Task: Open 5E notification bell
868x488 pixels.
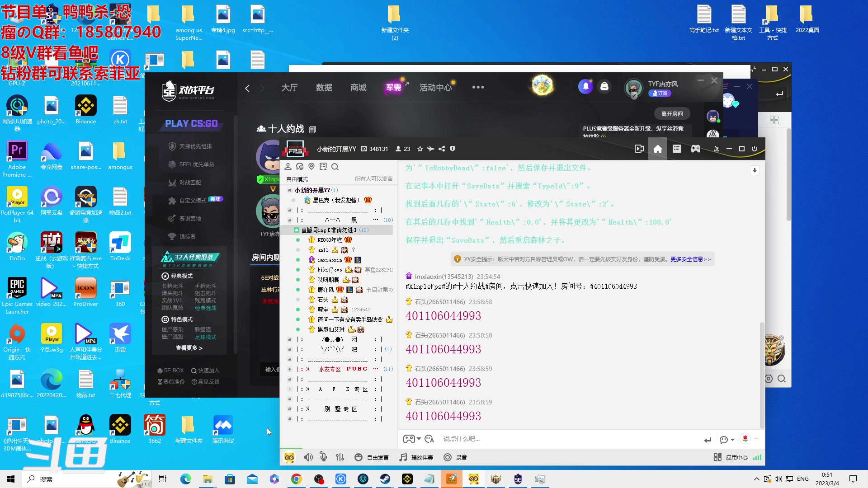Action: click(585, 86)
